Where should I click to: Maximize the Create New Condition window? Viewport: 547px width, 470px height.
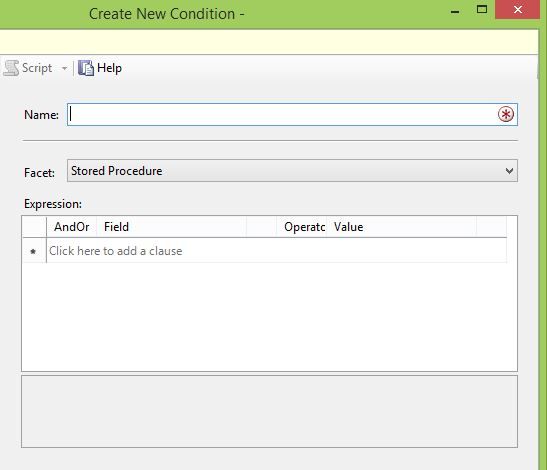click(482, 10)
